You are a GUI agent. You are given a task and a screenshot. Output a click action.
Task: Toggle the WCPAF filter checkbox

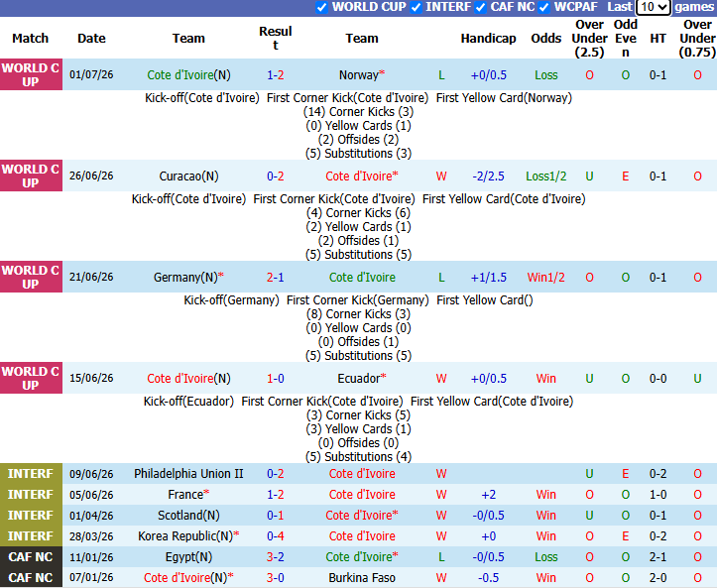tap(544, 7)
